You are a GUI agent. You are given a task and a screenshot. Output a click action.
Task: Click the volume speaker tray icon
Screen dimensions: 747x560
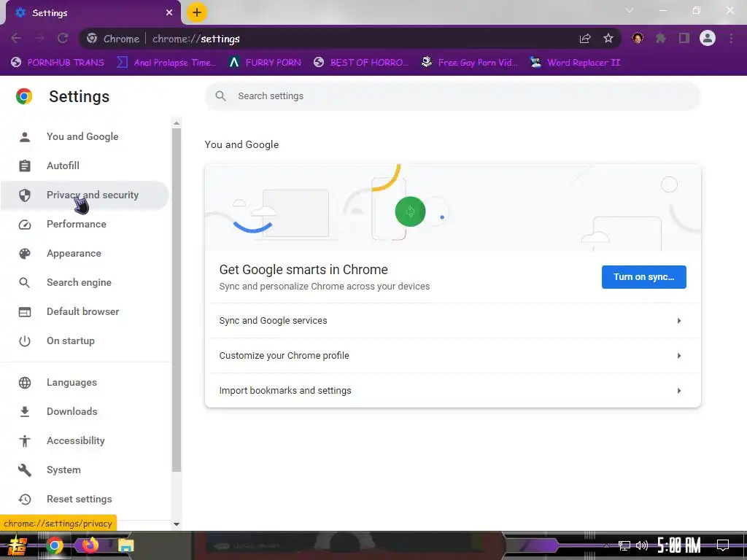point(642,545)
